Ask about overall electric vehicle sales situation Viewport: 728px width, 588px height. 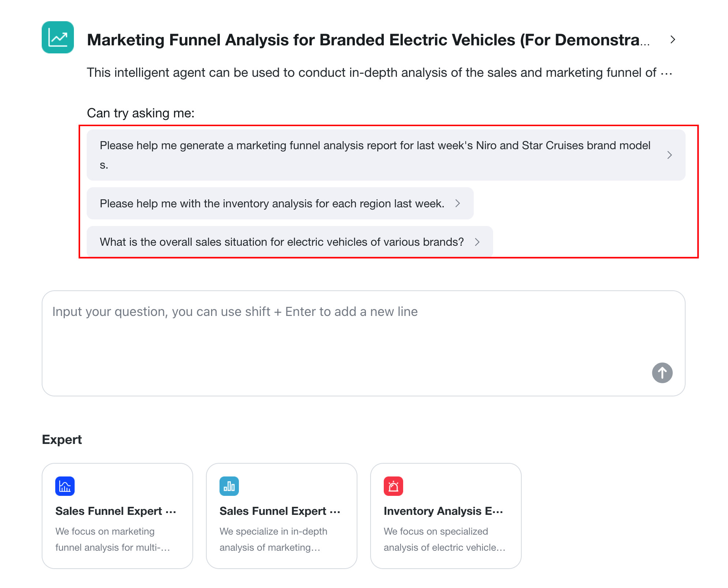(x=290, y=241)
